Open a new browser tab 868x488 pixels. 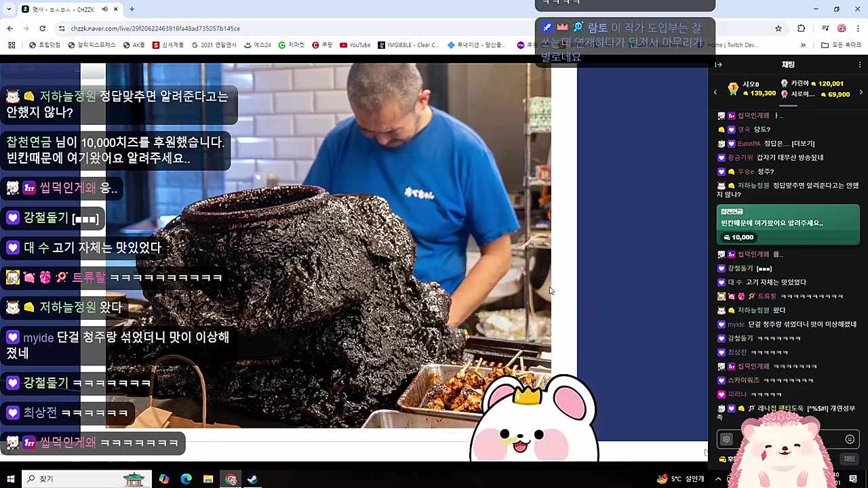(132, 9)
